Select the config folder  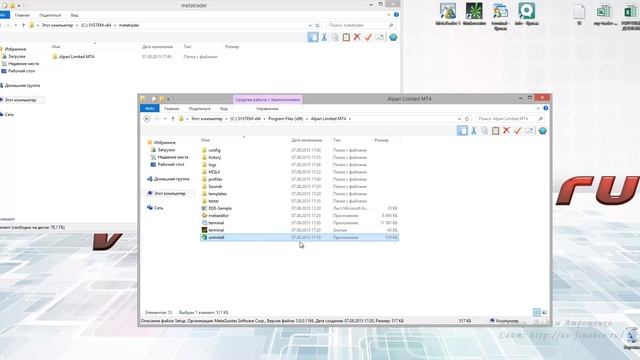[x=214, y=150]
